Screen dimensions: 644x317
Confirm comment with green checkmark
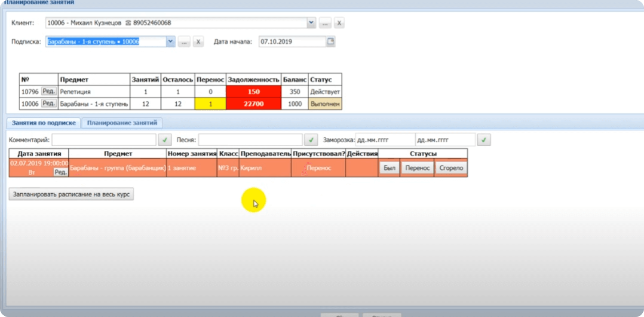tap(165, 140)
